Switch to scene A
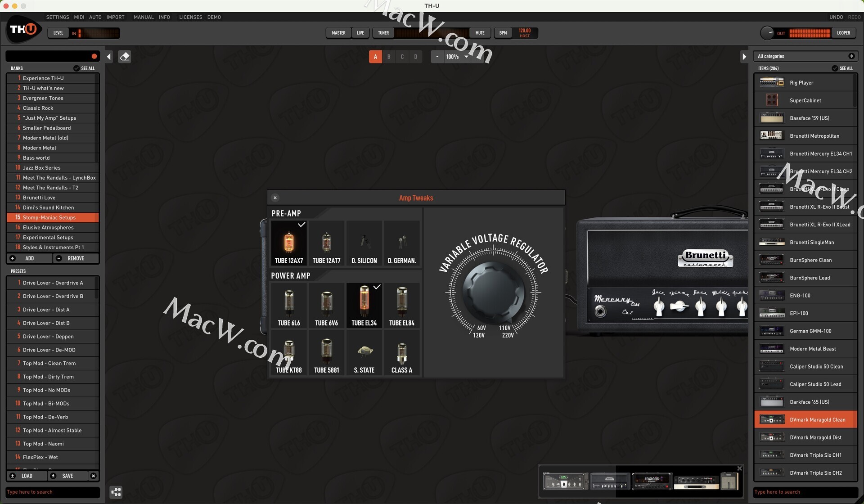The width and height of the screenshot is (864, 504). (375, 57)
